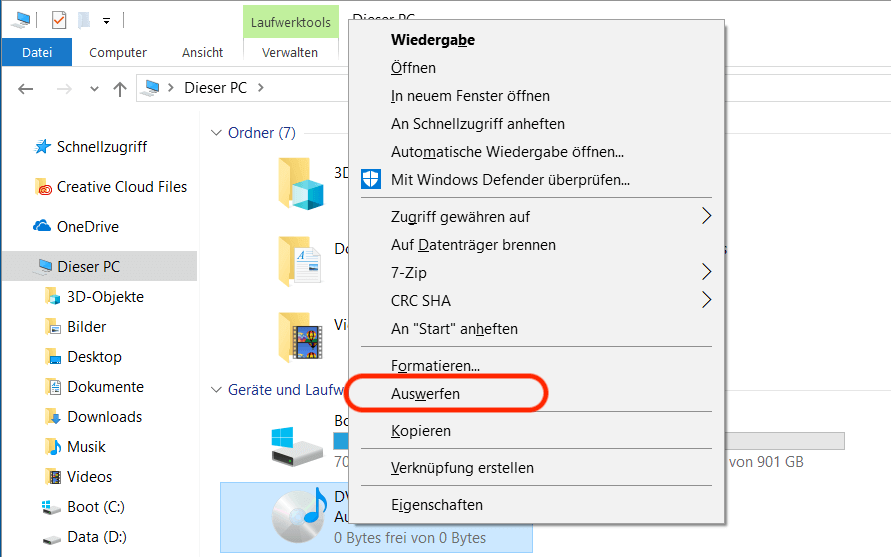891x557 pixels.
Task: Open the Datei tab
Action: [37, 52]
